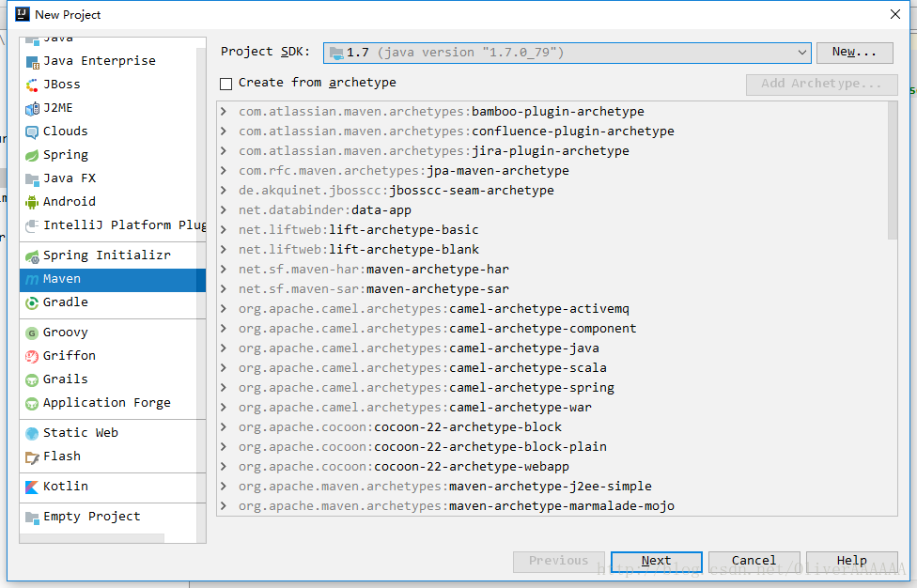Select maven-archetype-j2ee-simple row
This screenshot has height=588, width=917.
point(552,487)
